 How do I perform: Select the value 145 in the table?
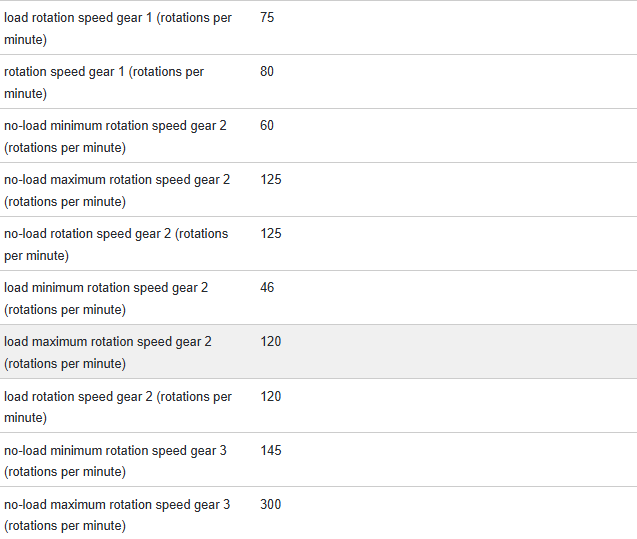click(271, 451)
